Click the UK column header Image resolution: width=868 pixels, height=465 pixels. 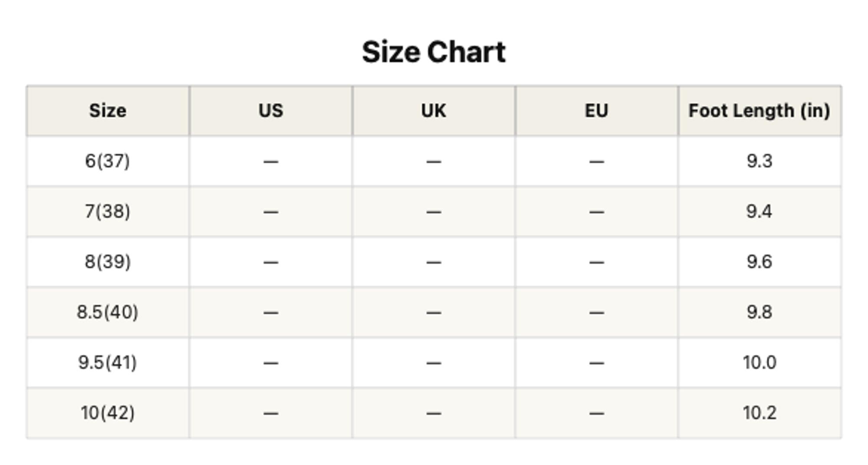click(434, 111)
